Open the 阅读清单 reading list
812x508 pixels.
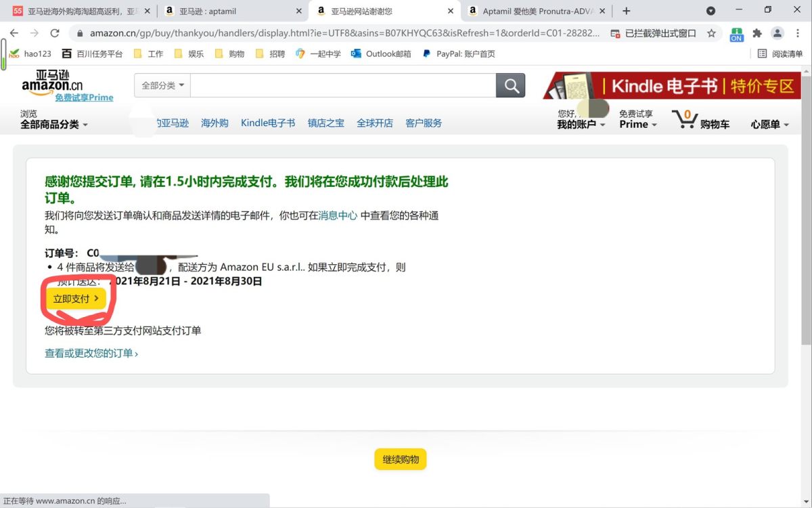(780, 54)
